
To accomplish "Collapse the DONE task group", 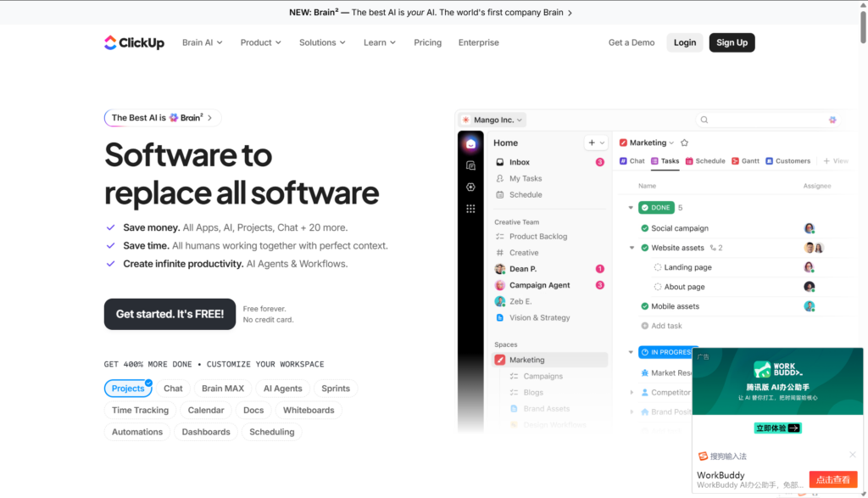I will point(631,208).
